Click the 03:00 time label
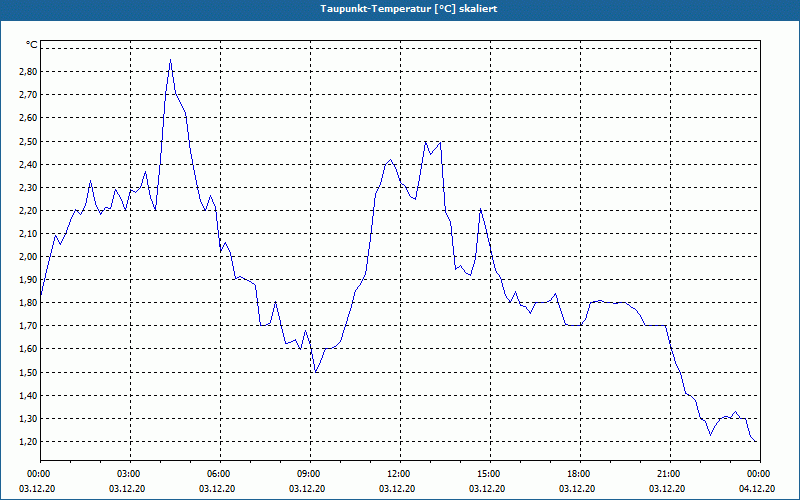The image size is (800, 500). click(131, 474)
